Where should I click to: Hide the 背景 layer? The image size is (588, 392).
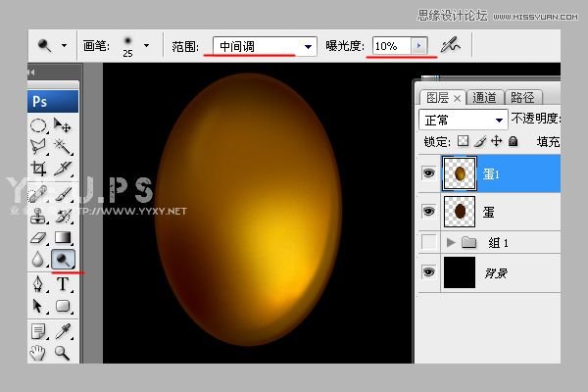tap(428, 272)
